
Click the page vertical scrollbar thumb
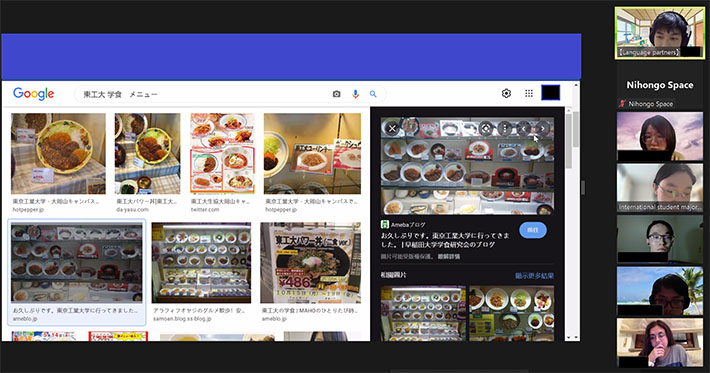click(576, 129)
